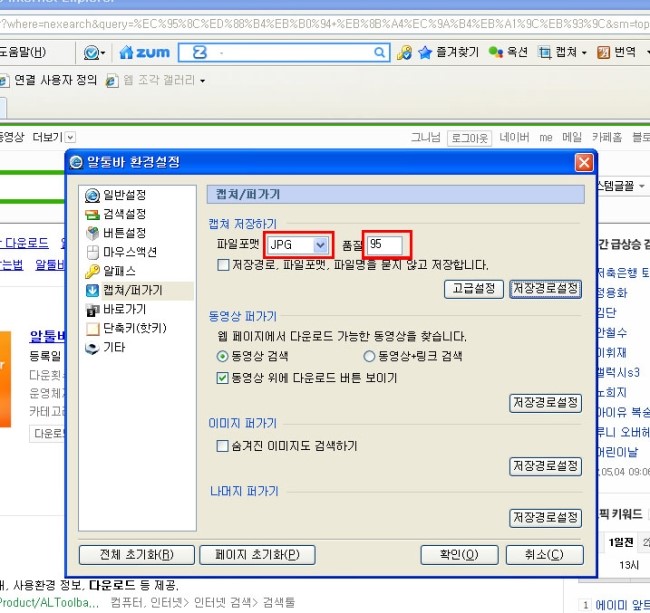The width and height of the screenshot is (650, 613).
Task: Open the JPG file format dropdown
Action: [x=320, y=245]
